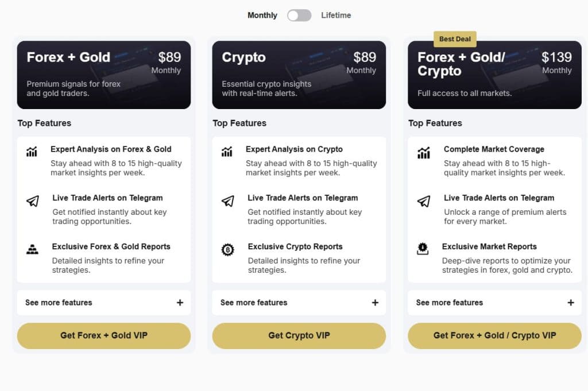Click the Forex & Gold analysis chart icon
Screen dimensions: 588x391
click(32, 152)
